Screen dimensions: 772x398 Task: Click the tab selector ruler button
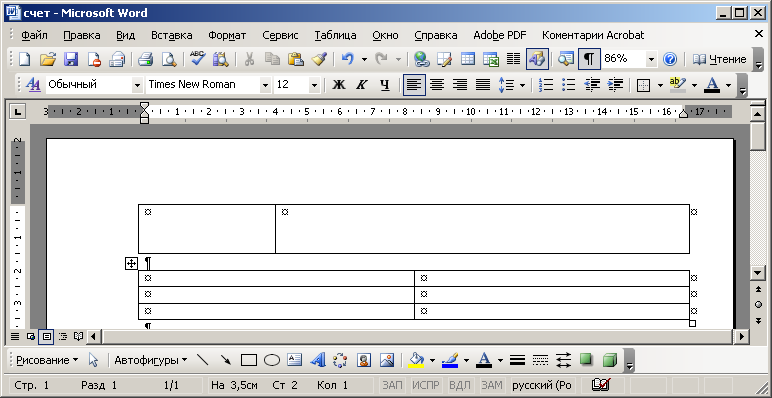coord(18,112)
